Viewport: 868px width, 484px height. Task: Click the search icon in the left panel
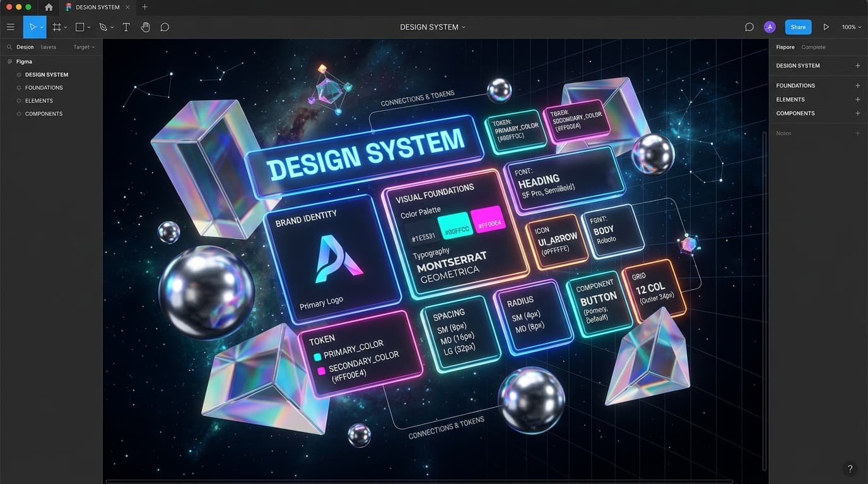9,47
